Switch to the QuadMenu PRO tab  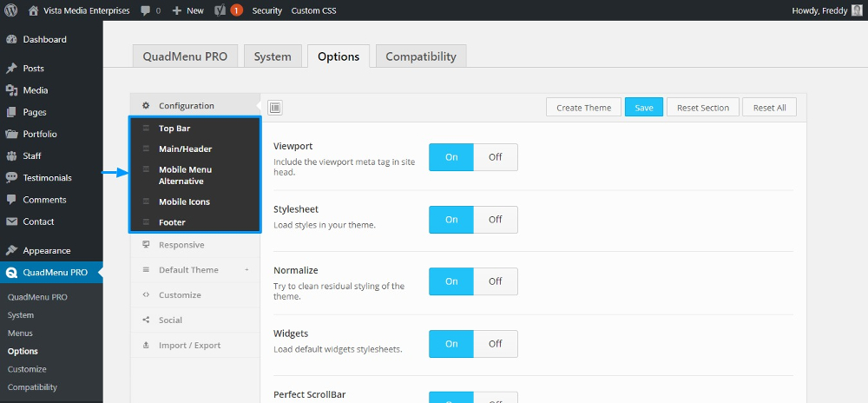[185, 56]
